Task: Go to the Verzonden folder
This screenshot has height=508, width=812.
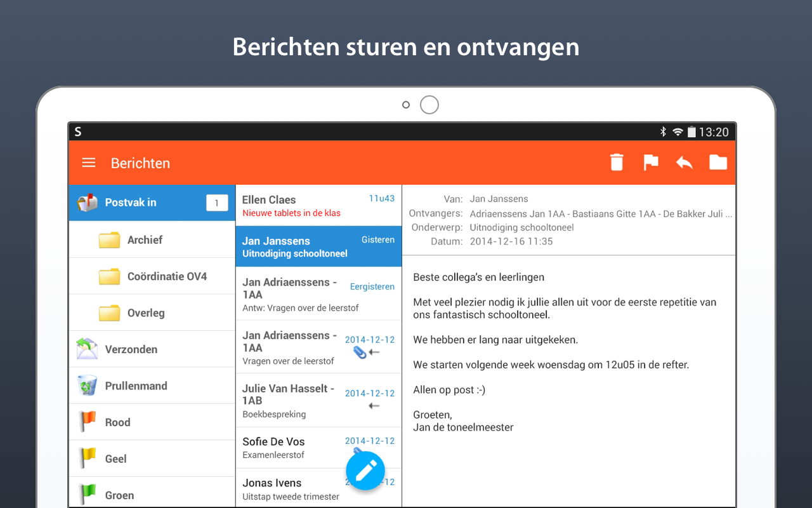Action: (152, 349)
